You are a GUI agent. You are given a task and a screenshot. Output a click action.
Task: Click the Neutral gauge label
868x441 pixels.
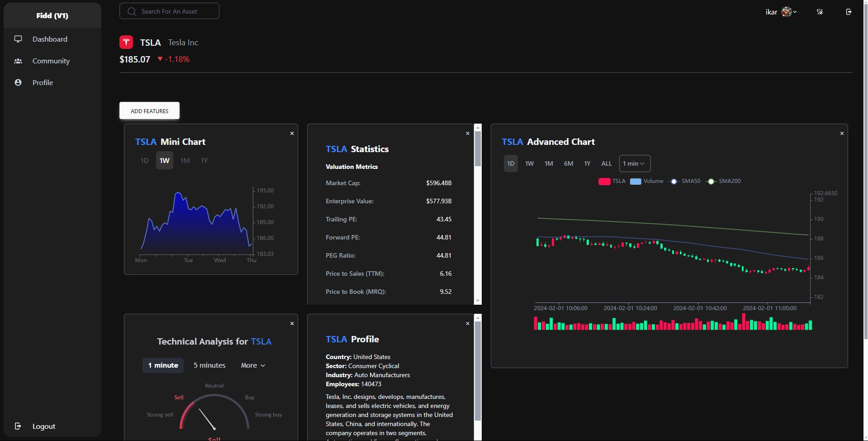click(214, 386)
